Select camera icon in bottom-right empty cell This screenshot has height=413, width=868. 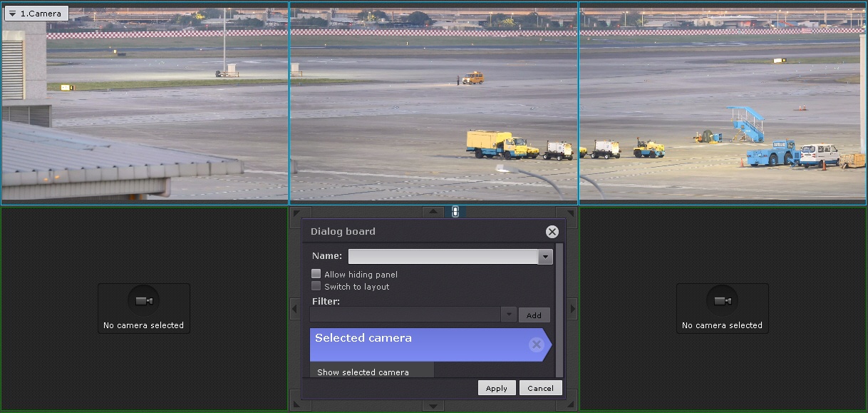coord(723,301)
